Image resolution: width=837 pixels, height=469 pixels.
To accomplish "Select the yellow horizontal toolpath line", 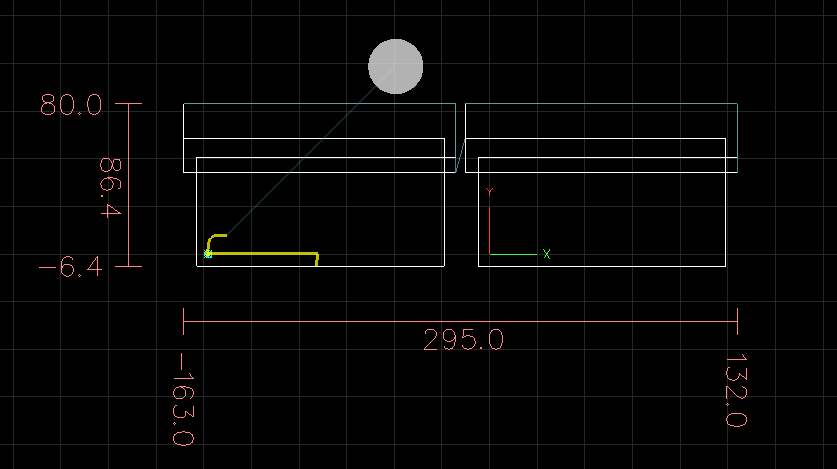I will tap(263, 253).
